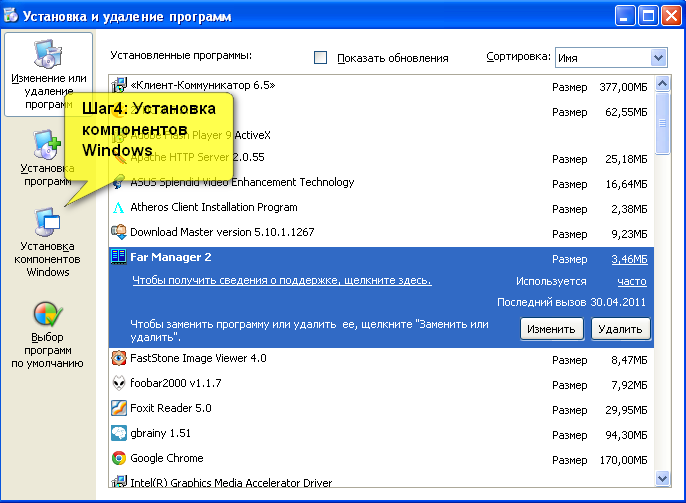Minimize the Установка и удаление программ window
This screenshot has width=686, height=503.
point(625,16)
